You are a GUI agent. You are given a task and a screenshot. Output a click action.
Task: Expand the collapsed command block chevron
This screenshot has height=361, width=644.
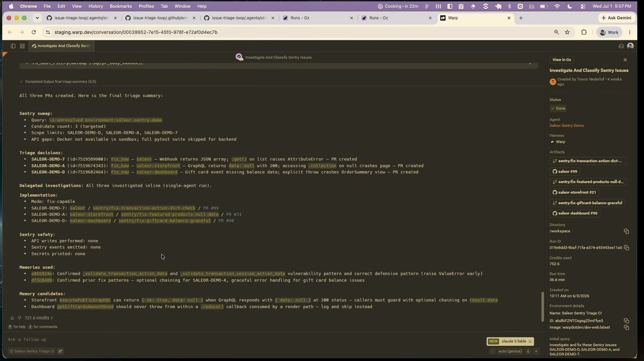[530, 63]
